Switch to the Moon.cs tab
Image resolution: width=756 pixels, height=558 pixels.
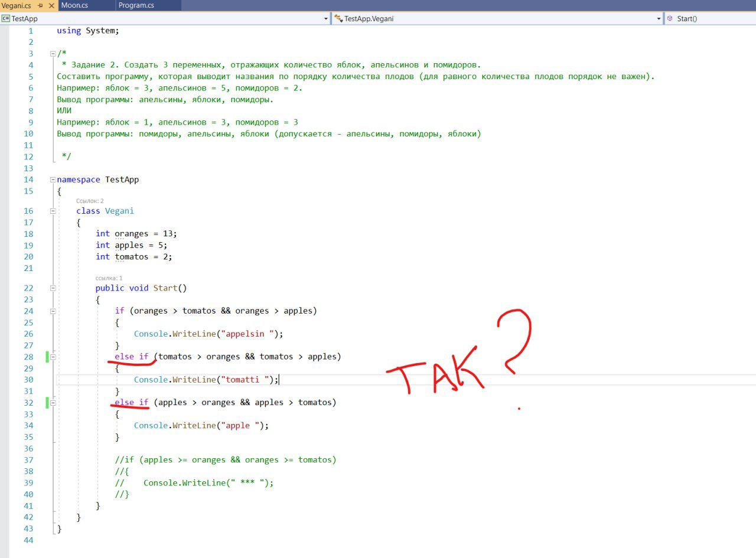[74, 5]
